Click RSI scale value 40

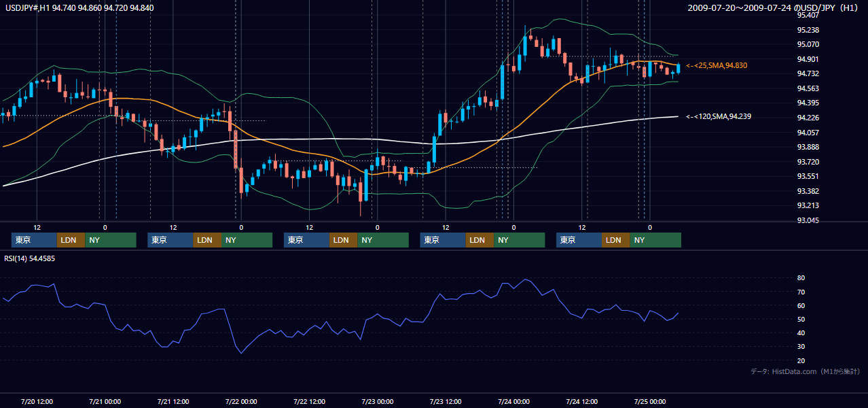click(x=801, y=333)
